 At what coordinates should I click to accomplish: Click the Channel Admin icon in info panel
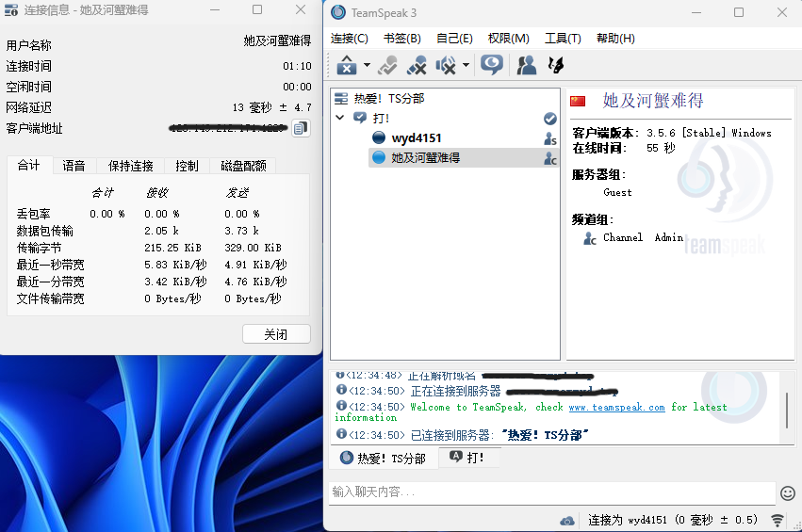(x=590, y=238)
